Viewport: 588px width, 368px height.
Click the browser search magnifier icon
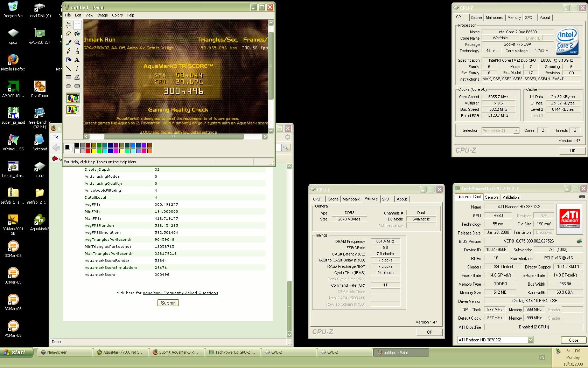[x=286, y=148]
